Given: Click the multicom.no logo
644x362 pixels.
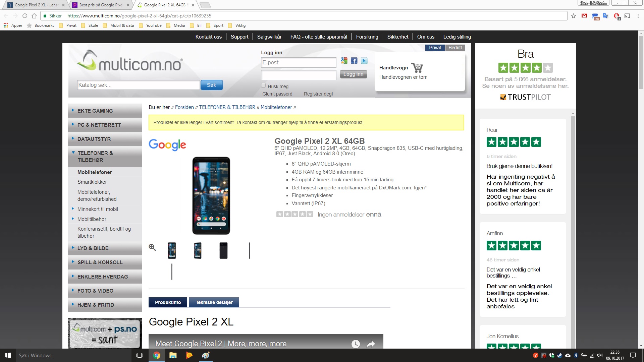Looking at the screenshot, I should (x=130, y=61).
